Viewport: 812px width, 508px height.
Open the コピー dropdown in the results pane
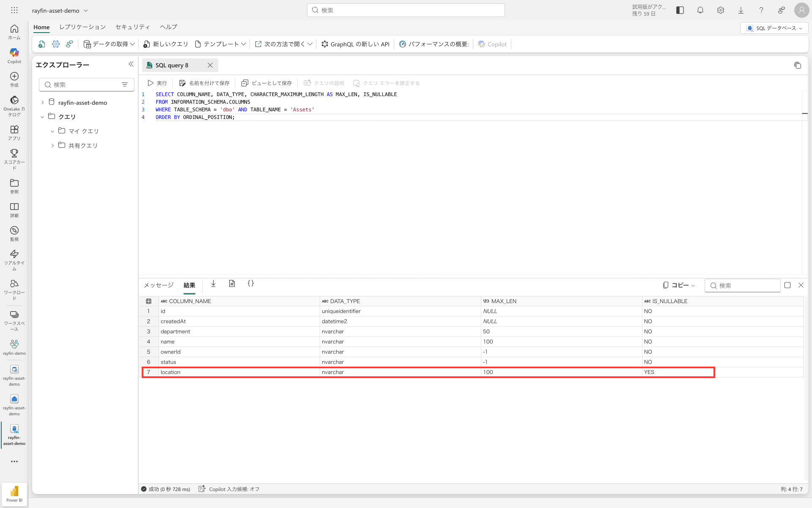pyautogui.click(x=679, y=285)
